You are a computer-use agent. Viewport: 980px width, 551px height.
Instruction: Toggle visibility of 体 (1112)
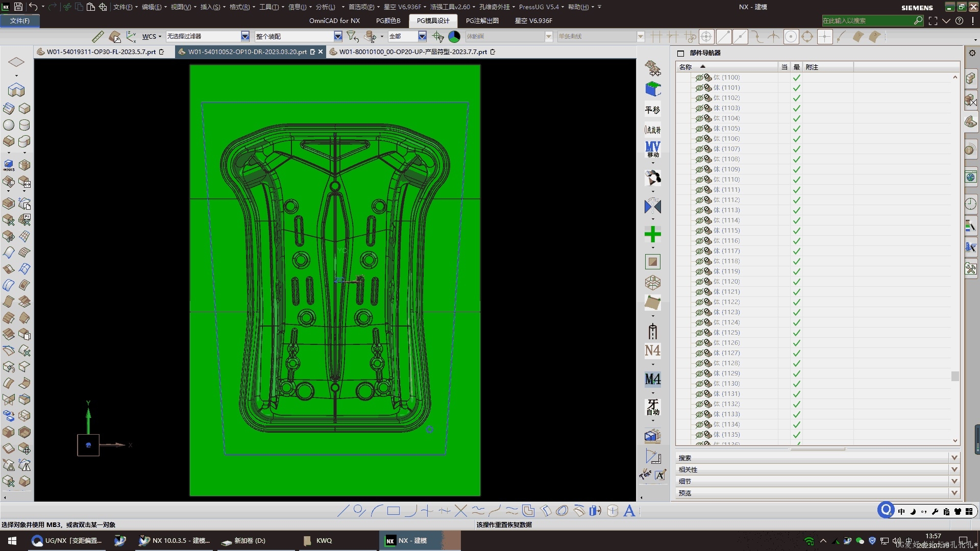699,200
